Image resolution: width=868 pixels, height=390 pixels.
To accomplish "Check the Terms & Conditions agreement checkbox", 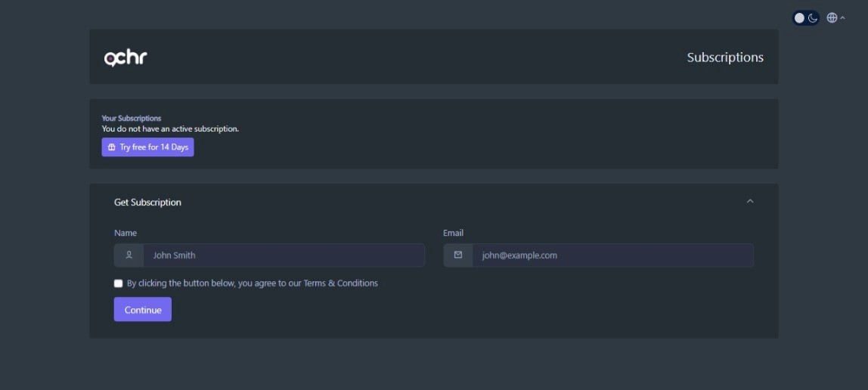I will 119,283.
